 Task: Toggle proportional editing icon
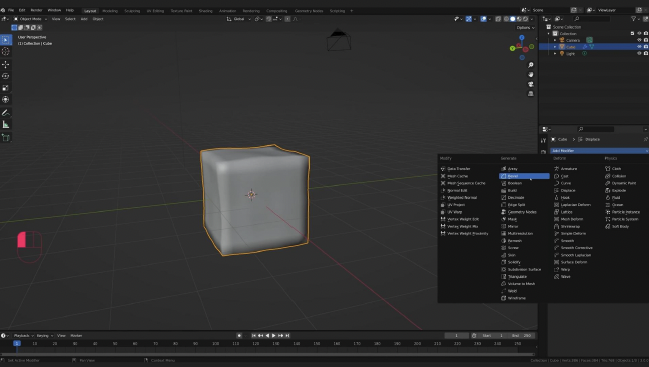point(287,19)
